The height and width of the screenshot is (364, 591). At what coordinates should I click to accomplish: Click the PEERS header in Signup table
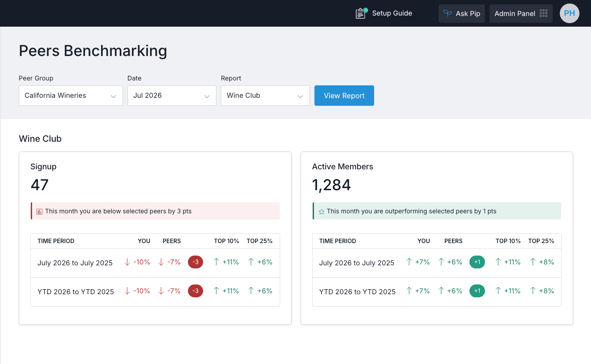tap(172, 241)
